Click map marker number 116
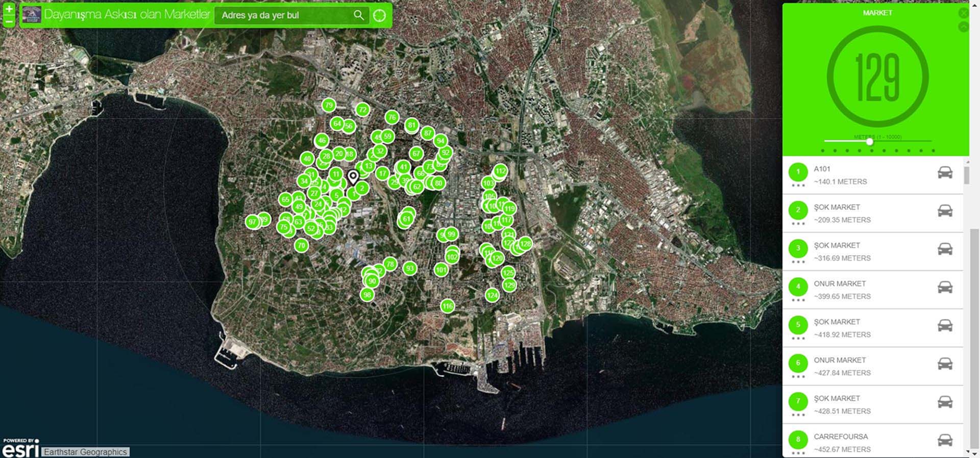The height and width of the screenshot is (458, 980). (x=448, y=306)
